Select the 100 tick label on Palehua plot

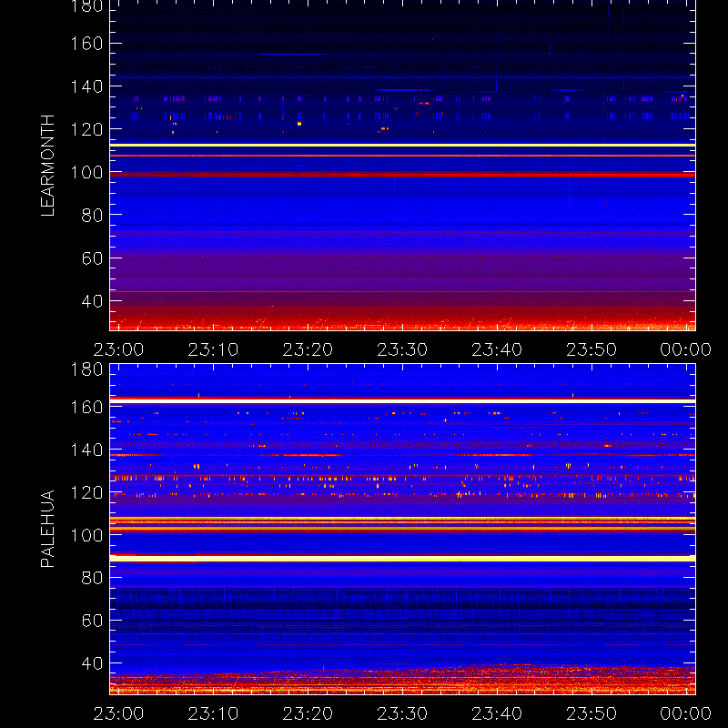(x=86, y=535)
